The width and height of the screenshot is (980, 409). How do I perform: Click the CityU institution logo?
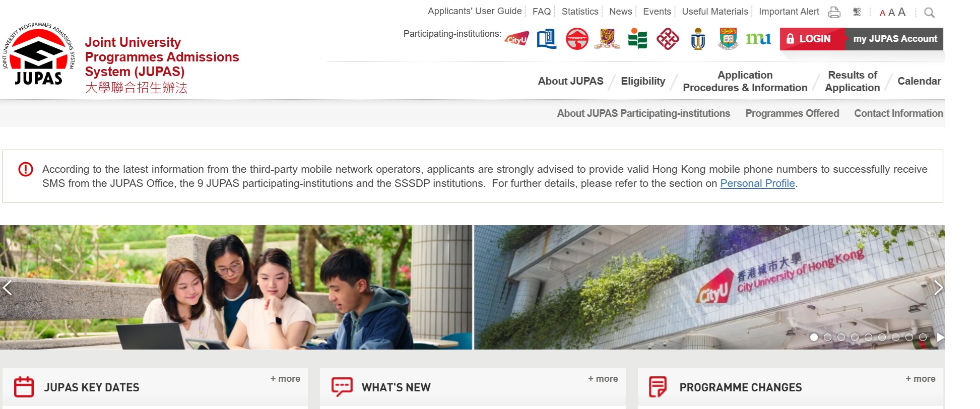tap(516, 39)
